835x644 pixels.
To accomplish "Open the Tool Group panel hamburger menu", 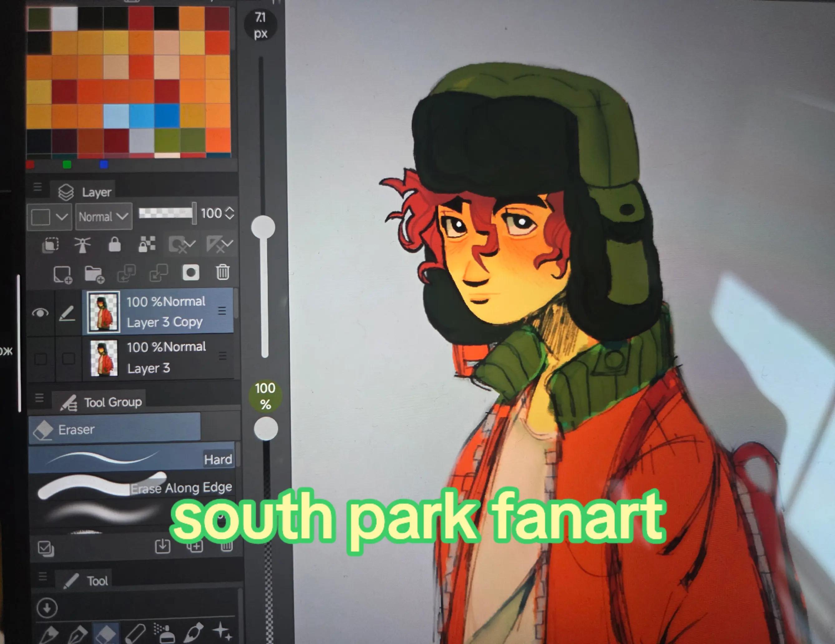I will 39,399.
